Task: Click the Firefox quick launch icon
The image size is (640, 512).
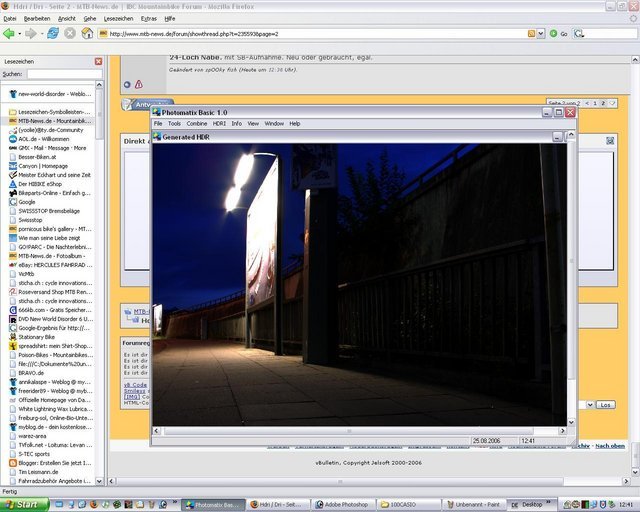Action: coord(94,505)
